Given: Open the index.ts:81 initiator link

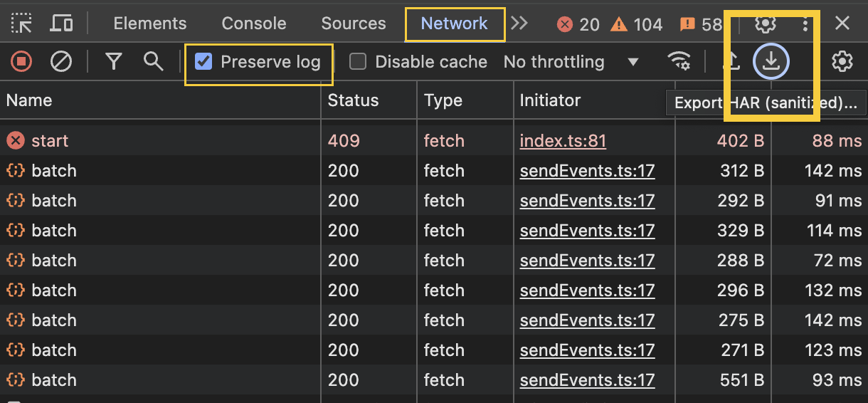Looking at the screenshot, I should pyautogui.click(x=563, y=141).
